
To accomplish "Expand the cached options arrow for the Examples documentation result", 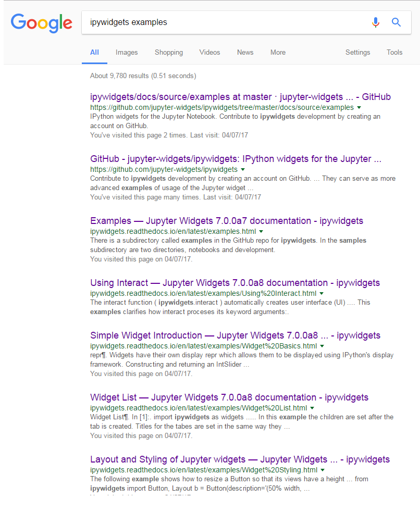I will [x=261, y=231].
